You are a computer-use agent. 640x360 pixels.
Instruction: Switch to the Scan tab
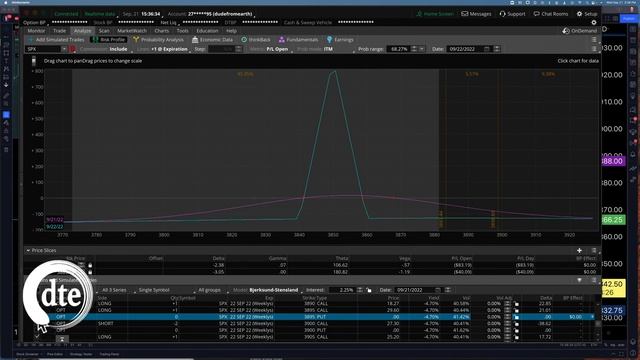click(x=104, y=31)
